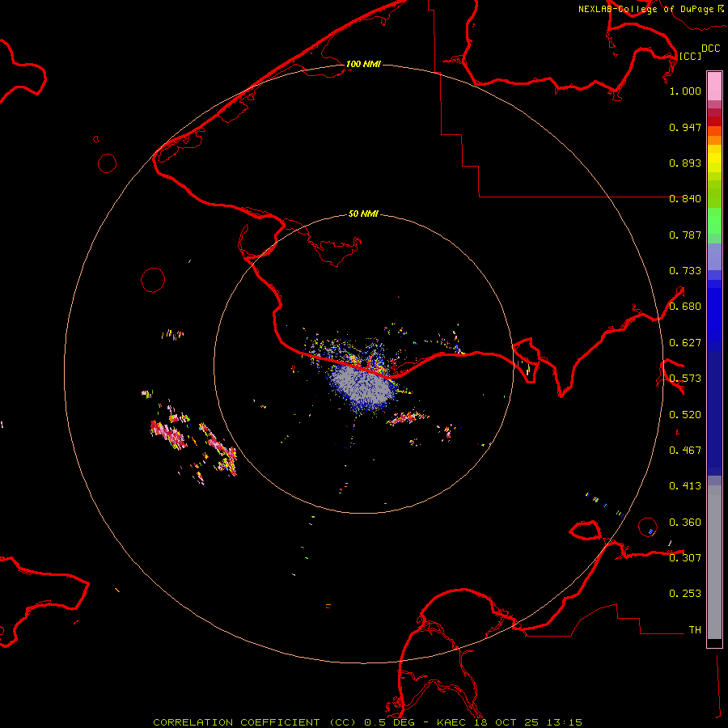Click the gray clutter blob at radar center

click(362, 385)
